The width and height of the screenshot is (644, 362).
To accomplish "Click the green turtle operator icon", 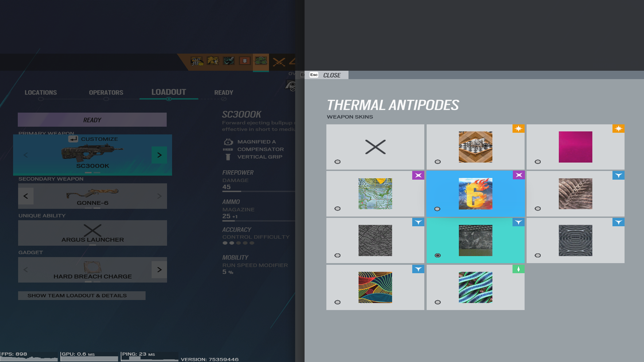I will point(261,61).
